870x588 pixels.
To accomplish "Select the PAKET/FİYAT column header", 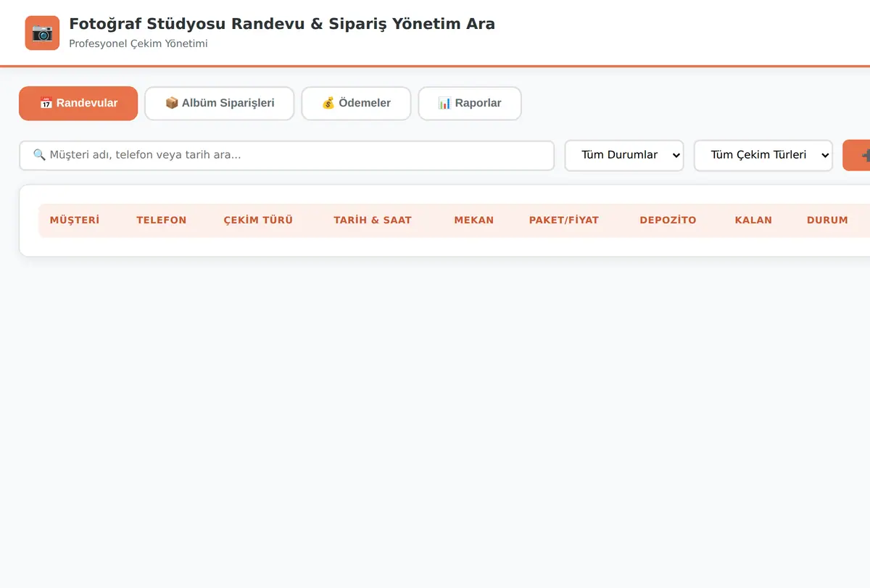I will 564,220.
